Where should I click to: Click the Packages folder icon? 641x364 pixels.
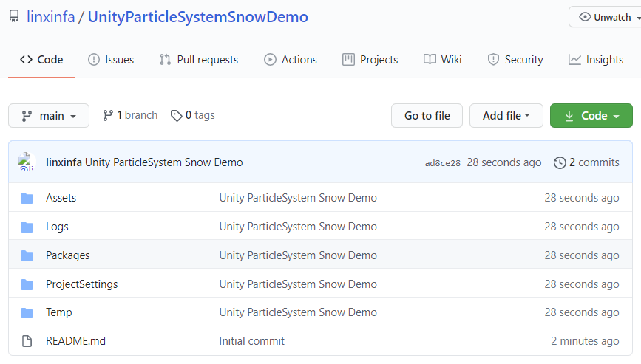pyautogui.click(x=27, y=256)
